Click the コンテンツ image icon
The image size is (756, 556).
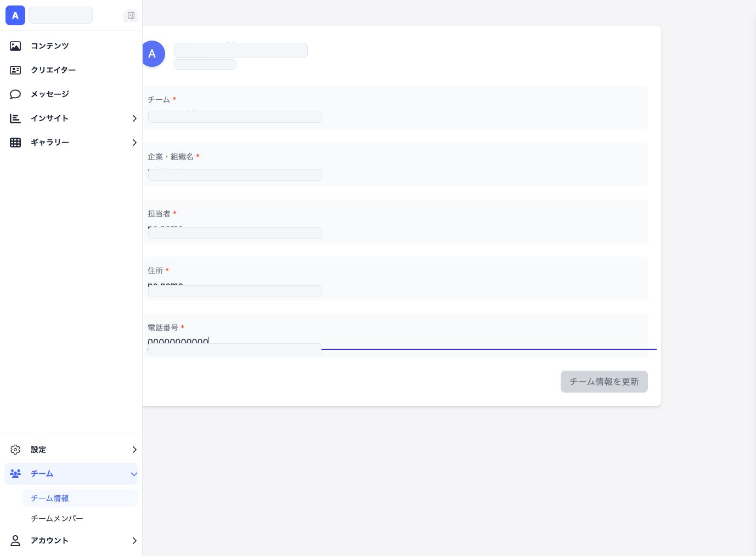click(x=15, y=46)
